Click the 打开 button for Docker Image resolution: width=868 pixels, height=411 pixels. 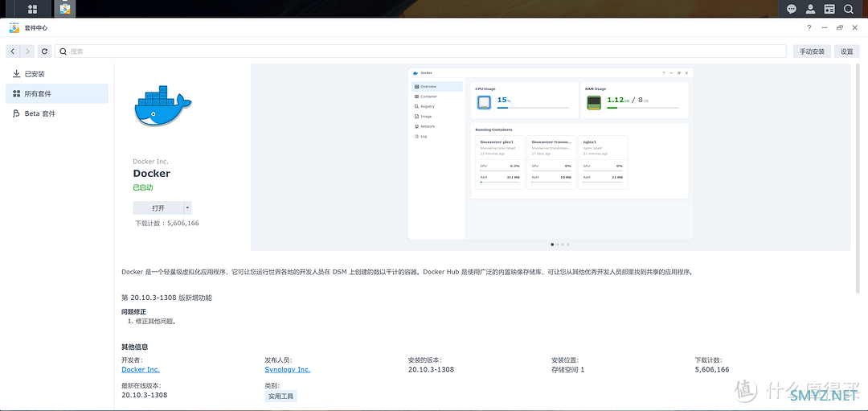(158, 208)
